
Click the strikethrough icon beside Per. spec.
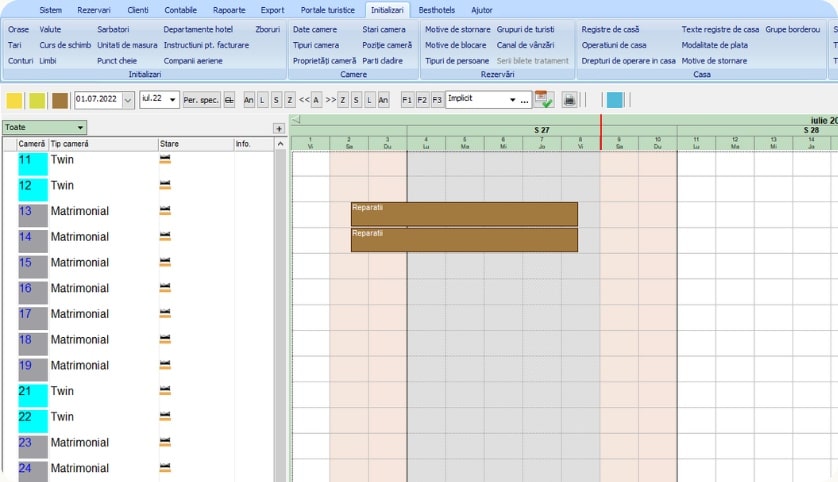click(229, 100)
